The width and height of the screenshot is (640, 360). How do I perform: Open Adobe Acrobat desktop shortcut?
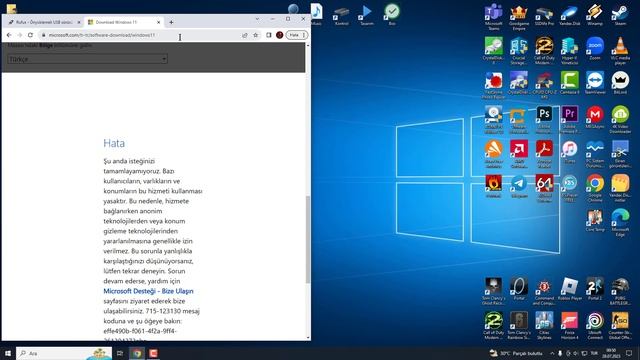coord(544,153)
